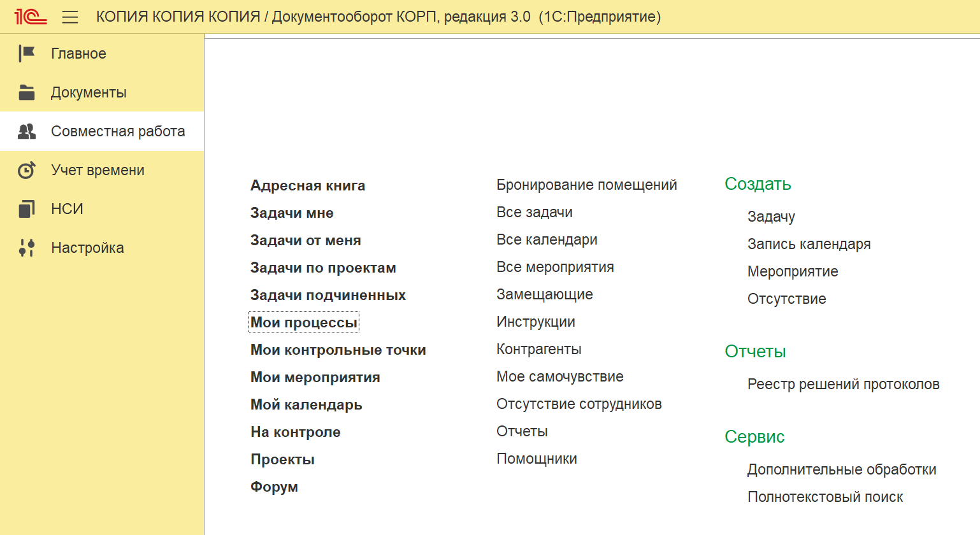Open Отсутствие сотрудников
This screenshot has width=980, height=535.
click(579, 404)
